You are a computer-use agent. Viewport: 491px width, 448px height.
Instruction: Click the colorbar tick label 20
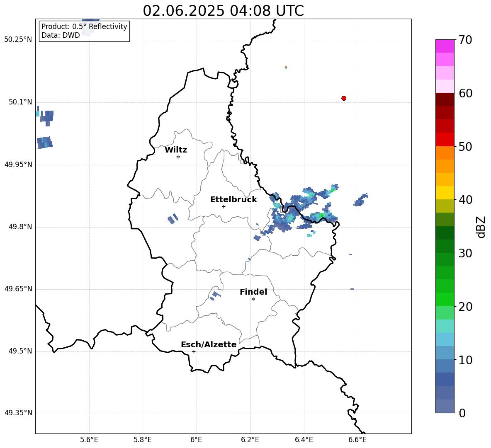465,307
